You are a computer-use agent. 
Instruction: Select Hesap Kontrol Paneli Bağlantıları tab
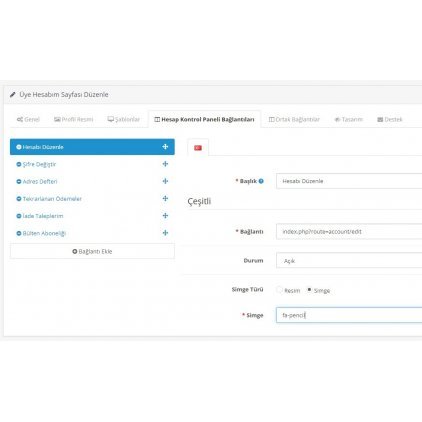point(204,119)
